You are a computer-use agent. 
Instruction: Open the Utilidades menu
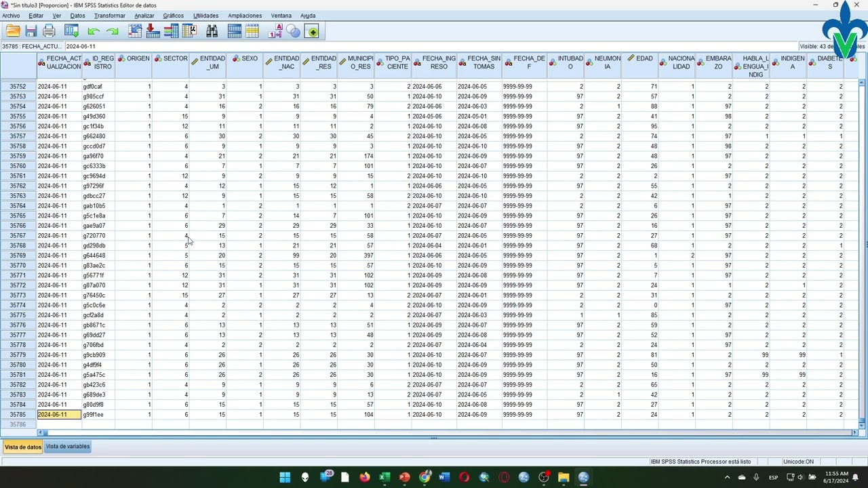point(205,16)
